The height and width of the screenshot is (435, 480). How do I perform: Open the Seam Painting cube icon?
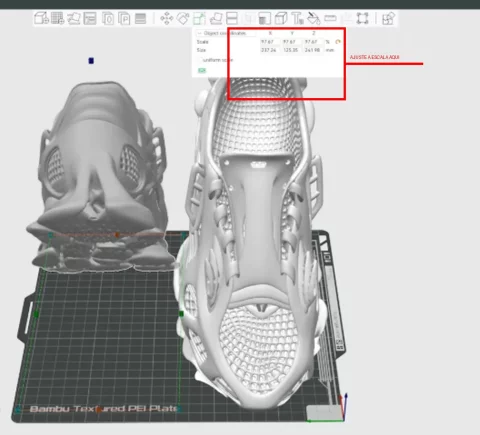pos(281,18)
